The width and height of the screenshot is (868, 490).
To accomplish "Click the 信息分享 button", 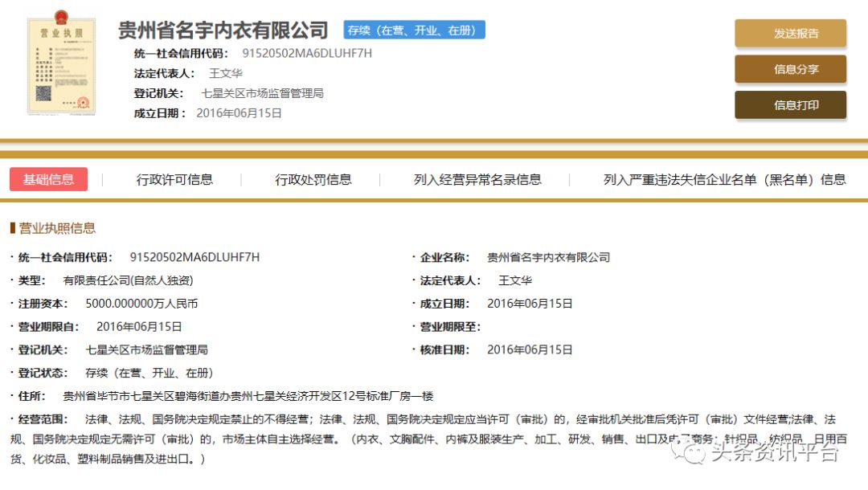I will pyautogui.click(x=790, y=69).
